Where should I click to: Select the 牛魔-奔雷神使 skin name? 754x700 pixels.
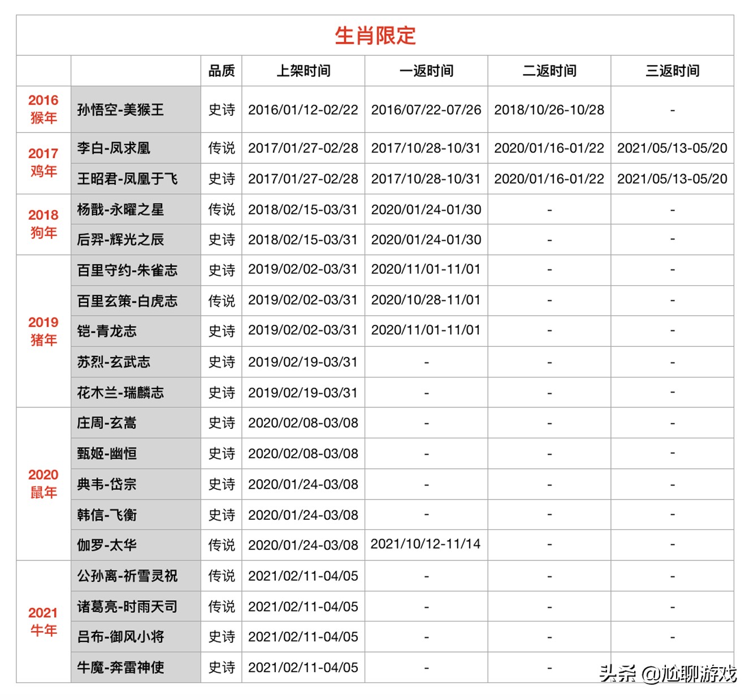(120, 667)
